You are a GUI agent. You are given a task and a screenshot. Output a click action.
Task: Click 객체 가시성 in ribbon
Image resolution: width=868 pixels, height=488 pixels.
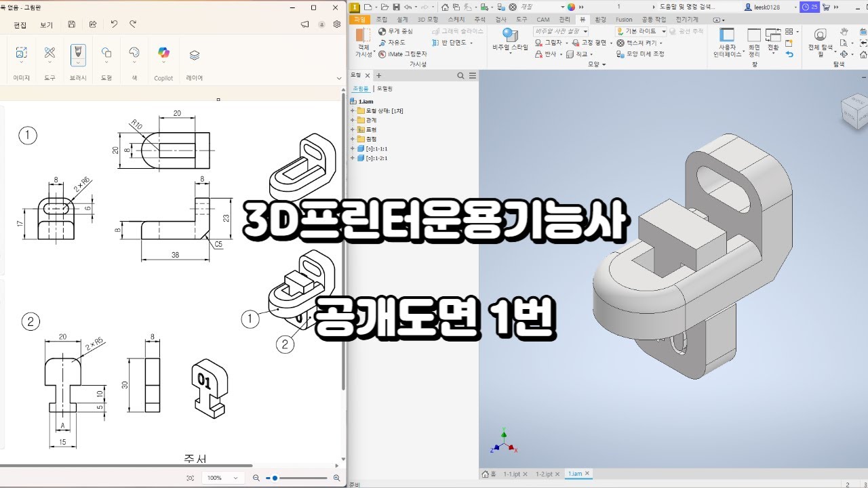(x=364, y=42)
